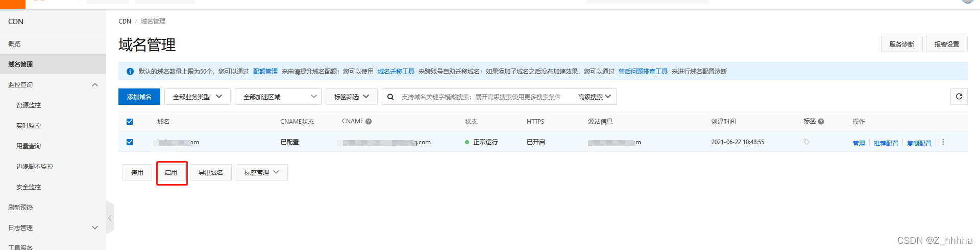The image size is (980, 250).
Task: Click the tag icon in the domain row
Action: coord(806,142)
